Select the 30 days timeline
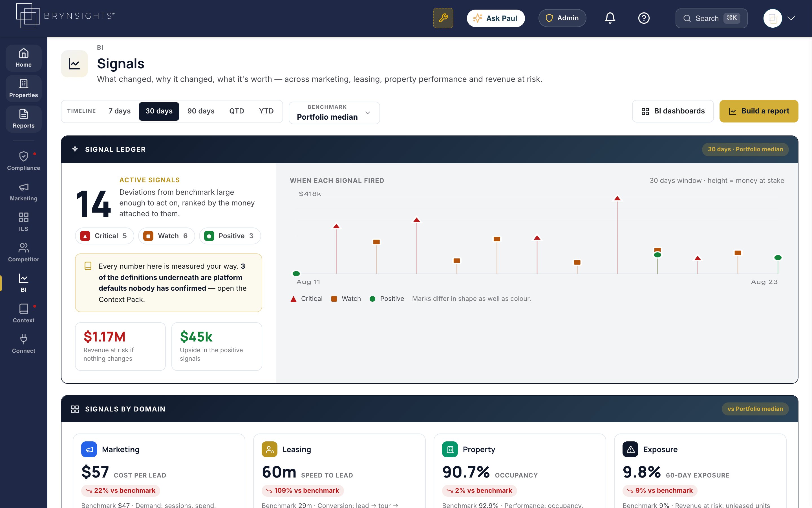Viewport: 812px width, 508px height. click(159, 111)
